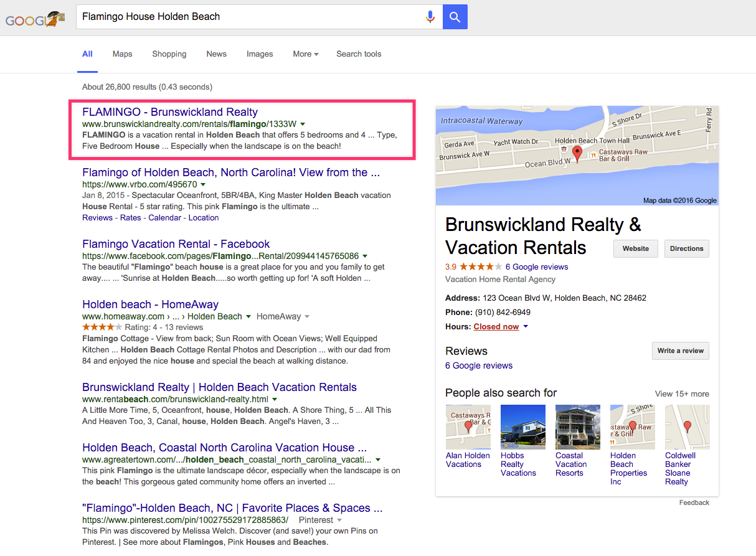Image resolution: width=756 pixels, height=556 pixels.
Task: Click Hobbs Realty Vacations text link
Action: pos(518,464)
